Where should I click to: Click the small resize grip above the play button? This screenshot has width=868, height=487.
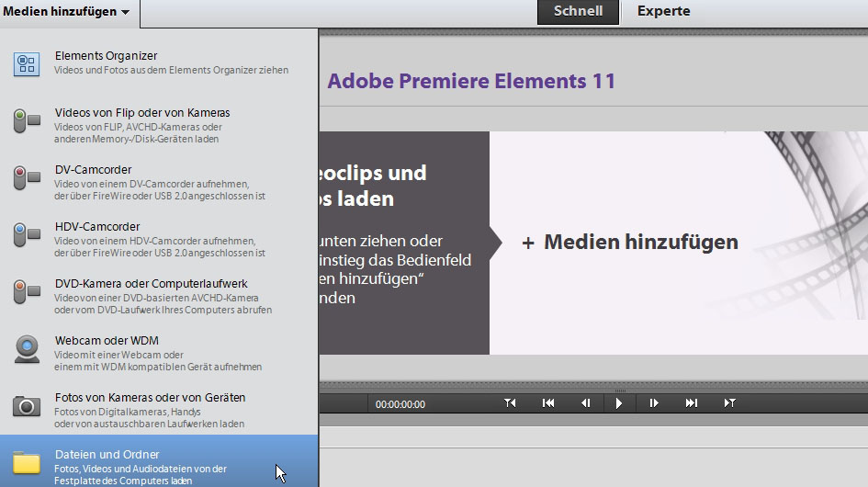(620, 391)
